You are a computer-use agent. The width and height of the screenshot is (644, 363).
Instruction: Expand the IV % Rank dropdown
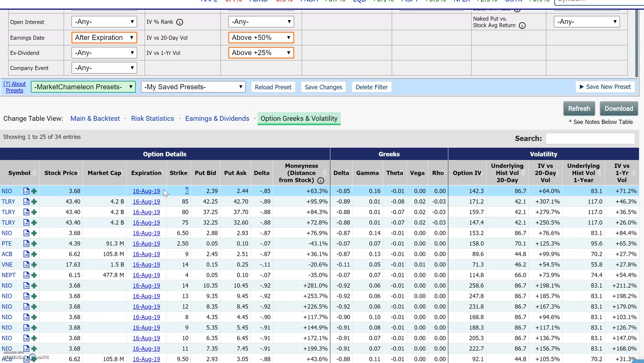tap(261, 22)
